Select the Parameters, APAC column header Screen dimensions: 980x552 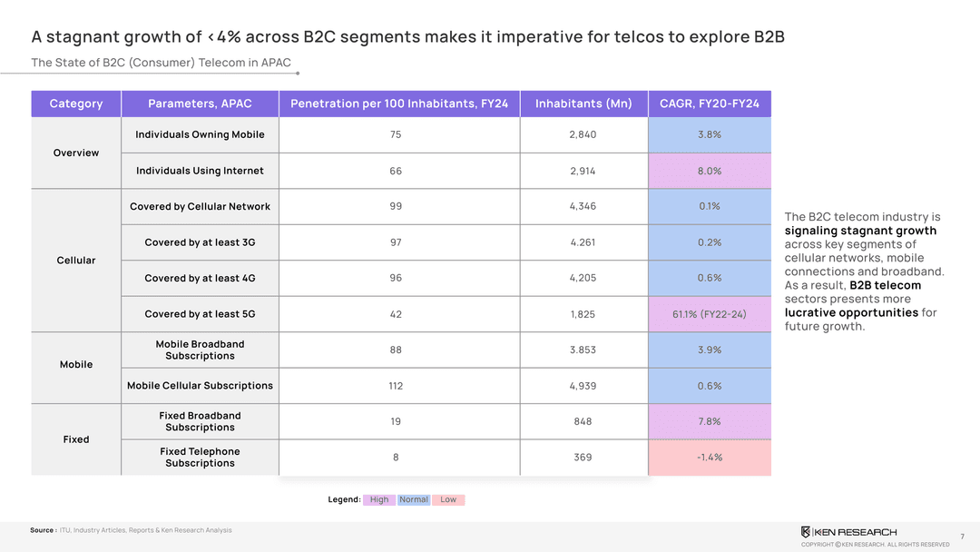[200, 103]
